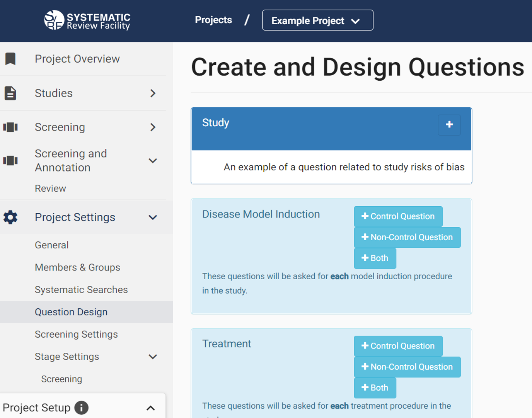The width and height of the screenshot is (532, 418).
Task: Open Systematic Searches in the sidebar
Action: [81, 290]
